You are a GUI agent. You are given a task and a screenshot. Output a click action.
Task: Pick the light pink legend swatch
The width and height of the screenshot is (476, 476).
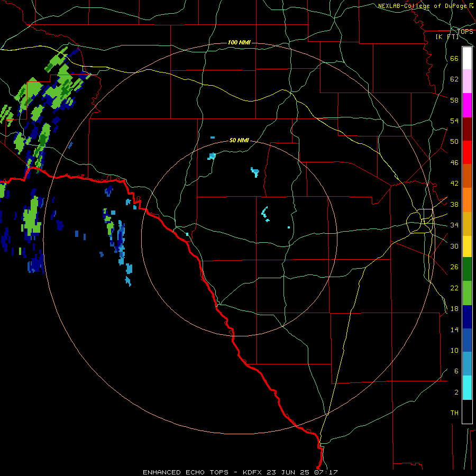[467, 81]
